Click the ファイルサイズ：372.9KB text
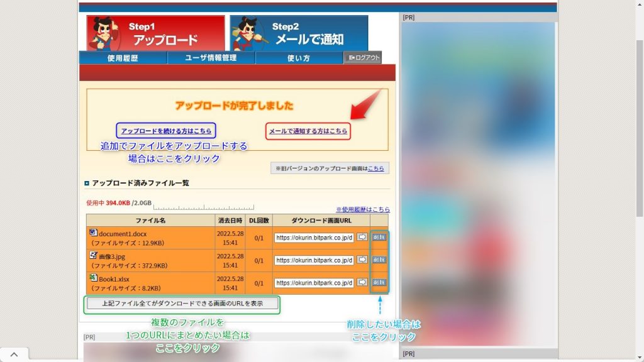Viewport: 644px width, 362px height. coord(129,266)
